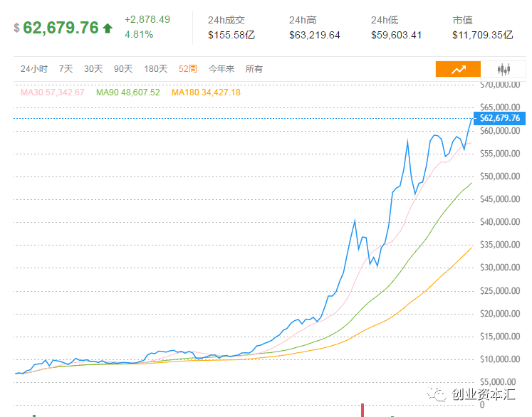Toggle the MA90 moving average legend
Viewport: 532px width, 417px height.
point(128,93)
